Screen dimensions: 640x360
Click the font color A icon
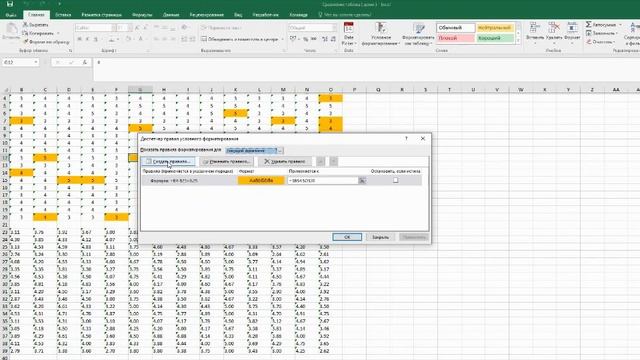point(140,39)
